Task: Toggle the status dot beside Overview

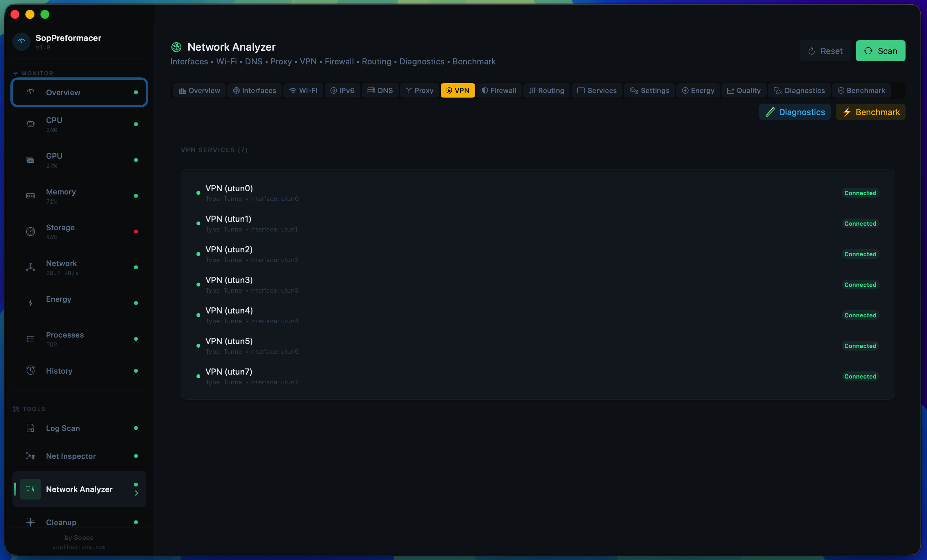Action: point(136,92)
